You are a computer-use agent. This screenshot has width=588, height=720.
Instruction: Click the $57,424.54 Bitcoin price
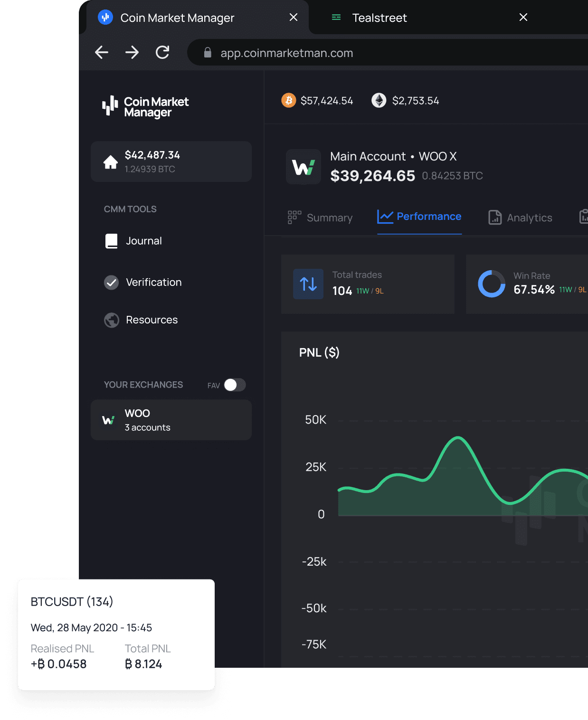327,101
